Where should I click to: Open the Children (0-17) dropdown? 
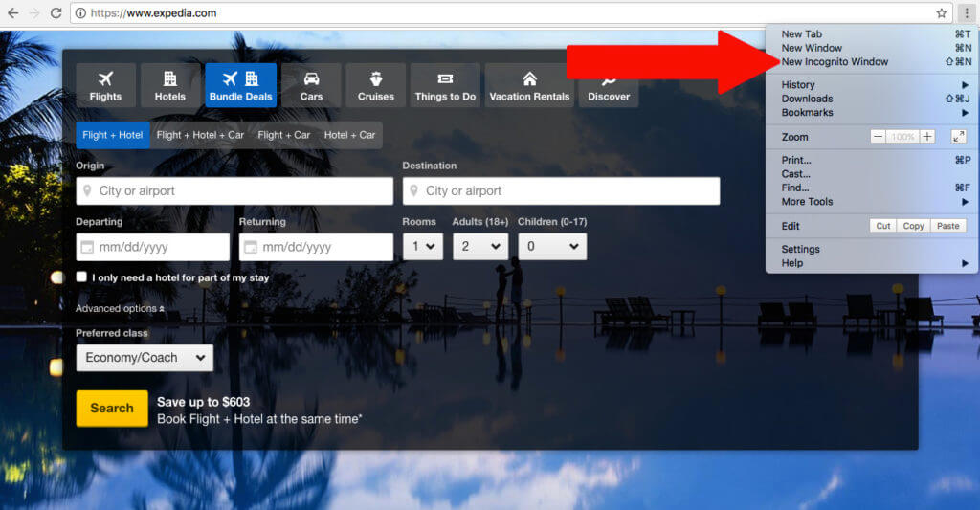(552, 246)
